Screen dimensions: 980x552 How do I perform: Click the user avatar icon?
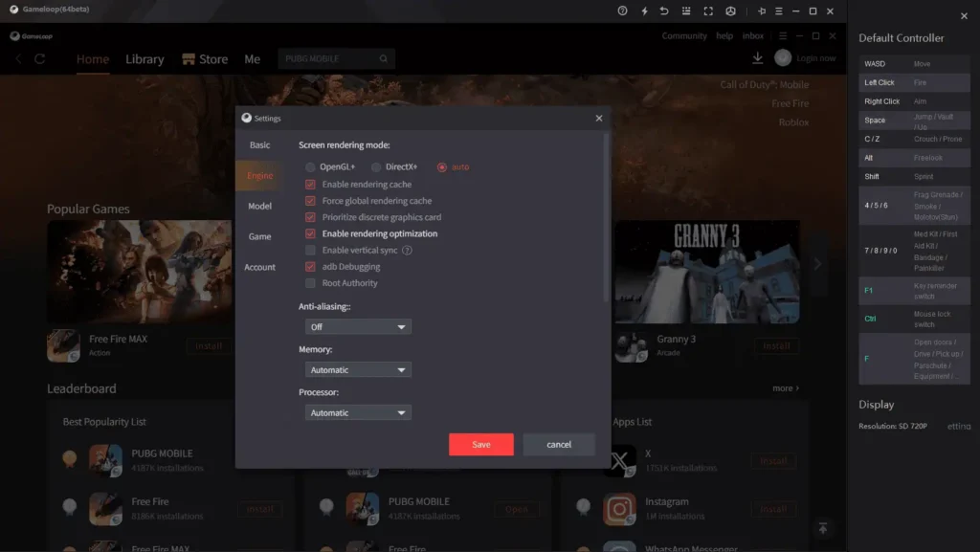[783, 57]
